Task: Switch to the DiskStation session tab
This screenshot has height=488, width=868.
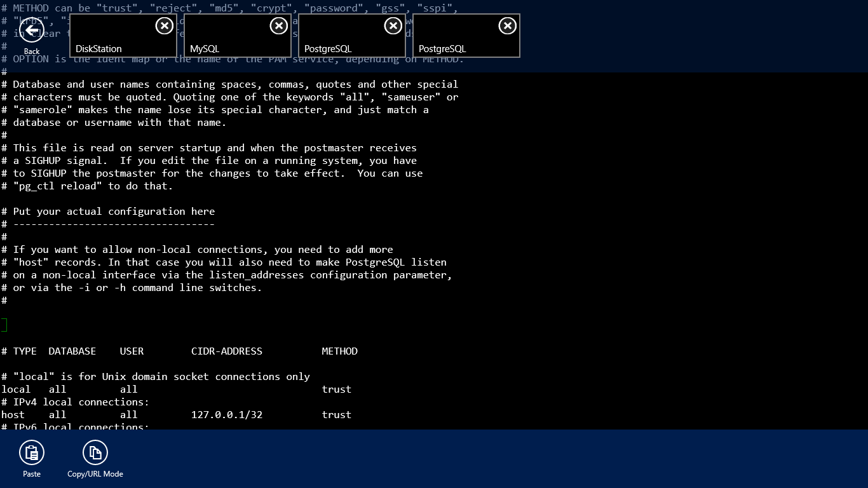Action: 114,44
